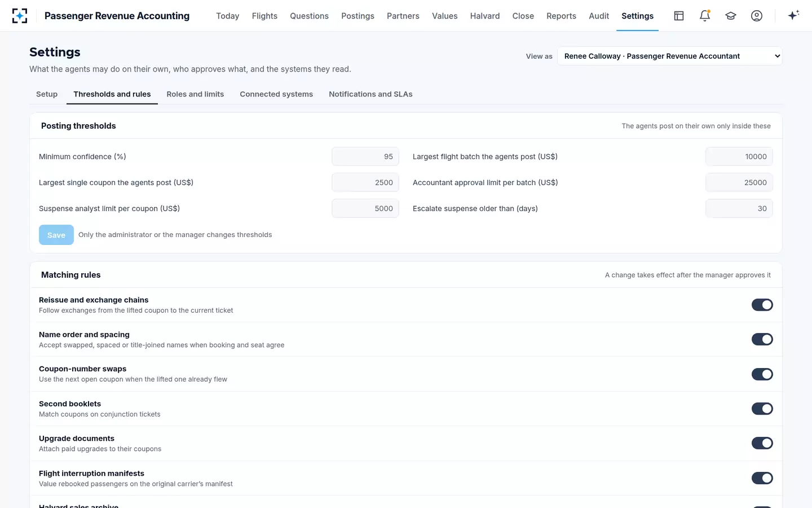Image resolution: width=812 pixels, height=508 pixels.
Task: Open Notifications and SLAs tab
Action: click(370, 94)
